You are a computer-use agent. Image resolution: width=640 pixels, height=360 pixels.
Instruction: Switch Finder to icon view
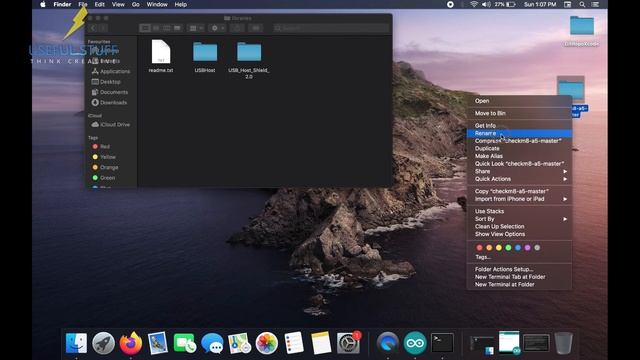pyautogui.click(x=145, y=28)
